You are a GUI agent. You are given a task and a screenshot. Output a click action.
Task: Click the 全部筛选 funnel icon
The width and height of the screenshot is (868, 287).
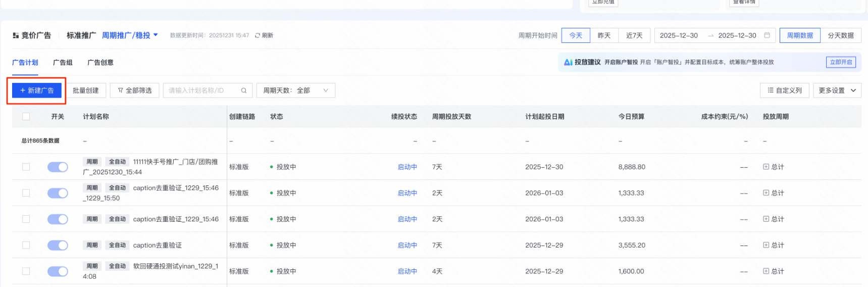point(121,90)
